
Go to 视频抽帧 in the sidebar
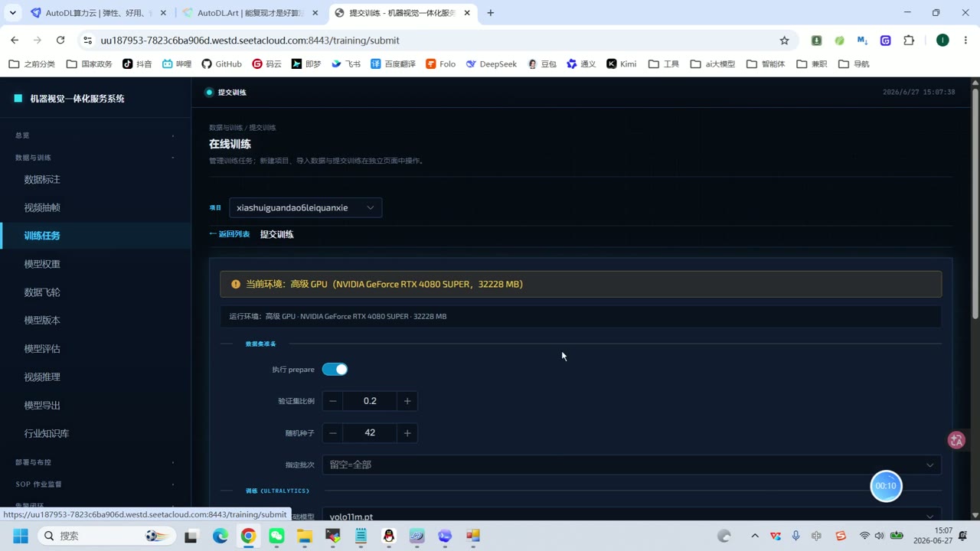[96, 207]
